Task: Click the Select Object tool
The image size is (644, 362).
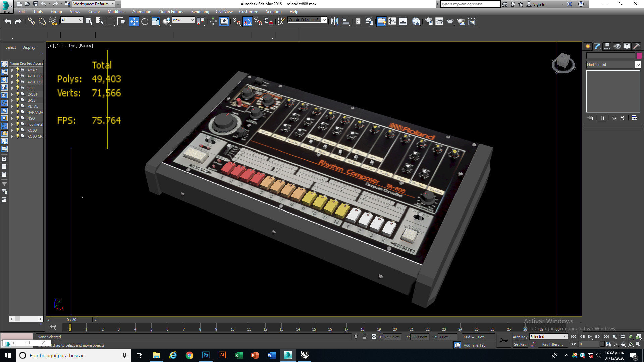Action: pos(89,21)
